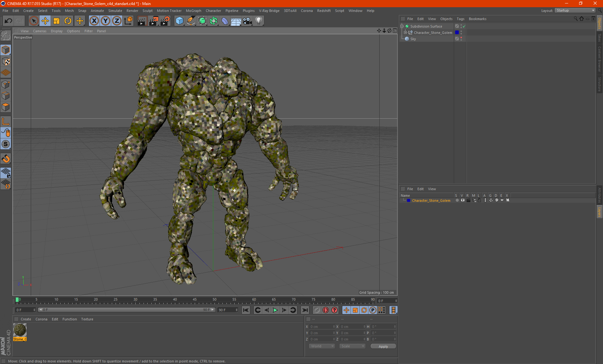Toggle X-axis lock
The image size is (603, 364).
point(94,21)
